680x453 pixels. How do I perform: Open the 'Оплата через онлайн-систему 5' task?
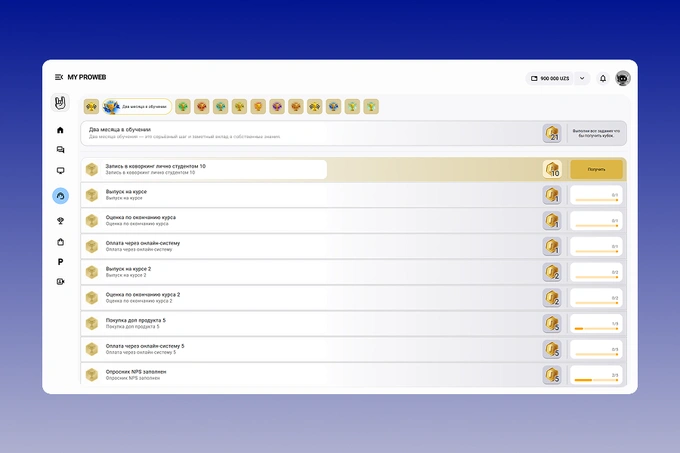point(353,349)
